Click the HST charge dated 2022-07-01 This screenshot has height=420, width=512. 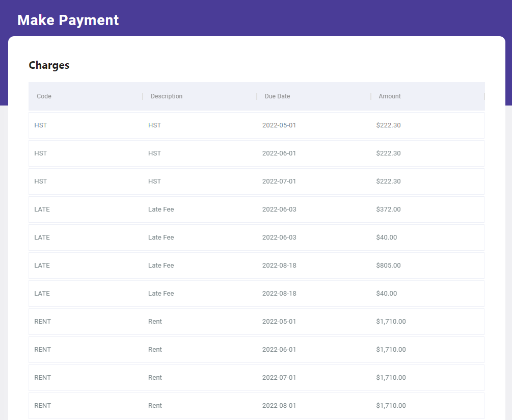point(256,181)
